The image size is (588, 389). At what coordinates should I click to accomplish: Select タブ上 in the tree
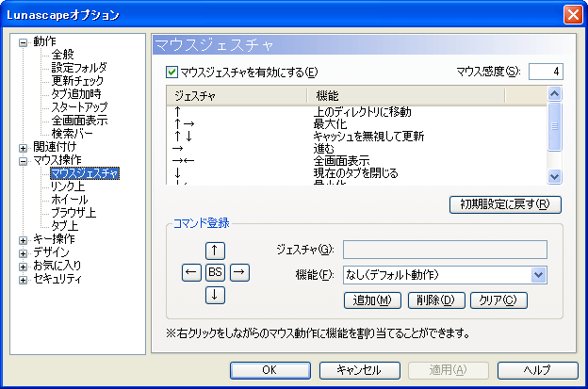tap(65, 226)
